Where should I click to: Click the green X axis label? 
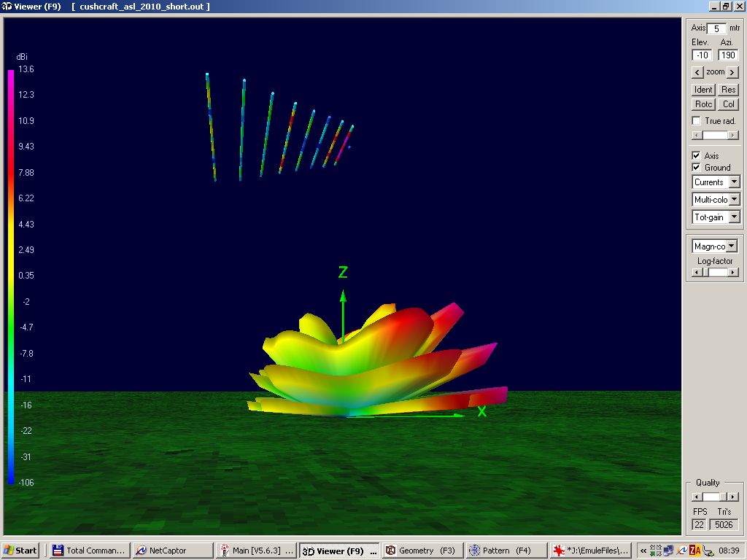482,411
